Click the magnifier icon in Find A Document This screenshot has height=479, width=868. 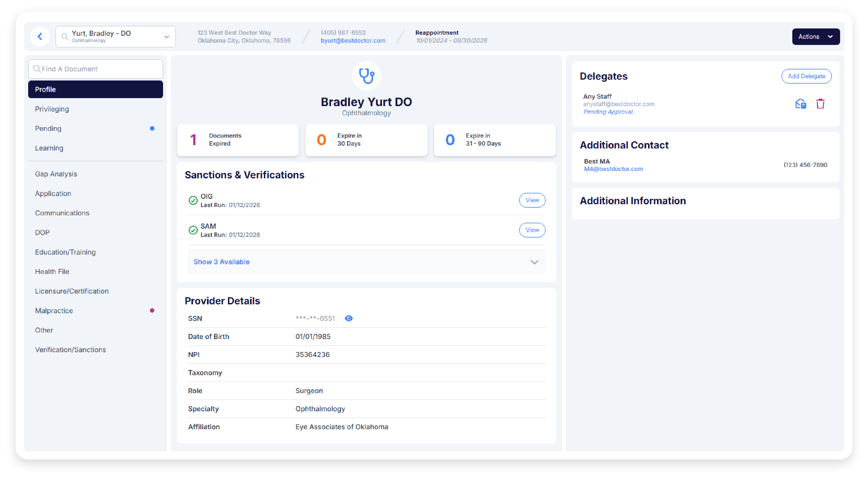tap(37, 69)
